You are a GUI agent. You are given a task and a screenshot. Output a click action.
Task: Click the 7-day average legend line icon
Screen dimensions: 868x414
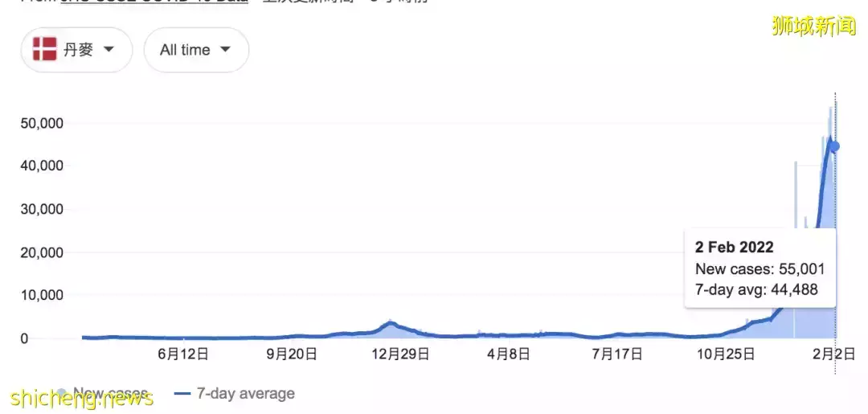182,394
